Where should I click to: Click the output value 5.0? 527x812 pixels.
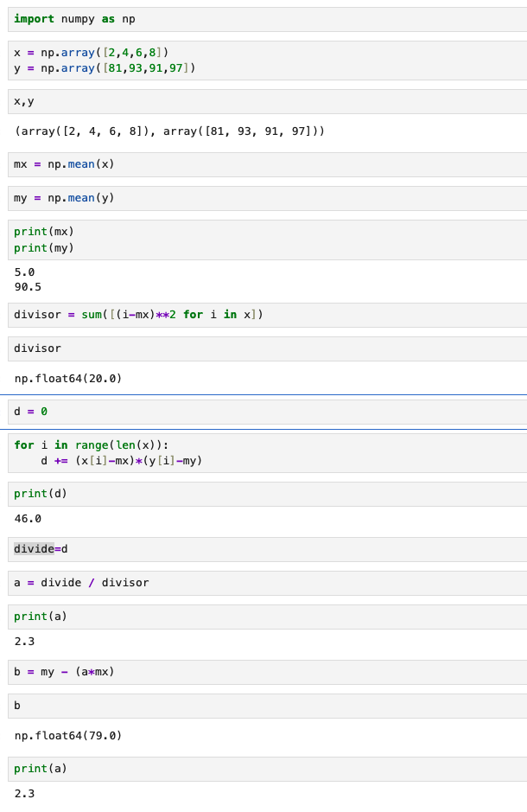click(x=25, y=272)
